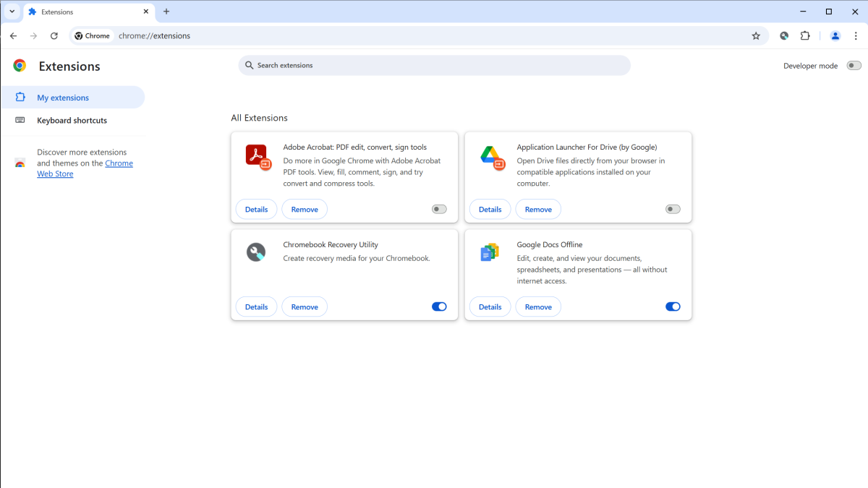Viewport: 868px width, 488px height.
Task: Enable Developer mode
Action: 854,65
